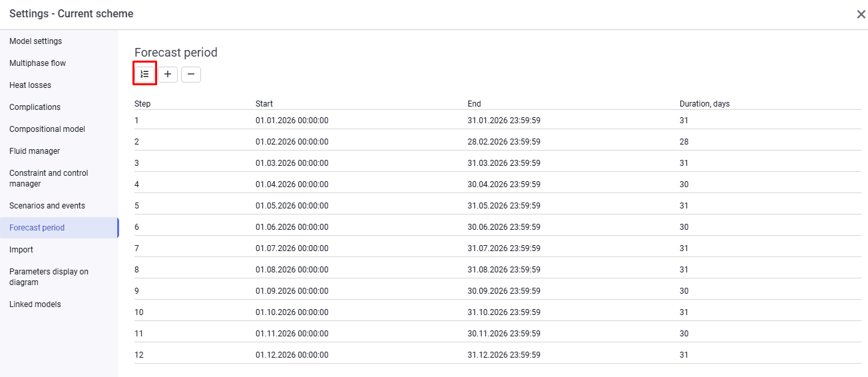This screenshot has height=377, width=868.
Task: Open Fluid manager section
Action: [x=35, y=151]
